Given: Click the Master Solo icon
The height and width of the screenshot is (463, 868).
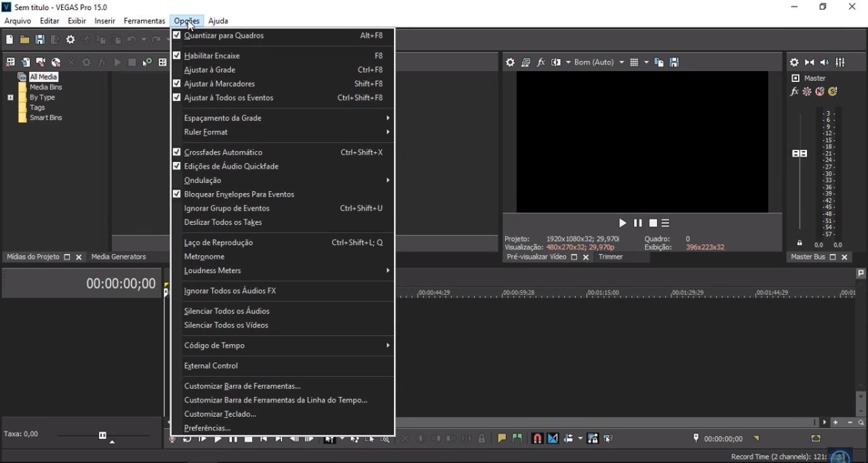Looking at the screenshot, I should click(832, 91).
